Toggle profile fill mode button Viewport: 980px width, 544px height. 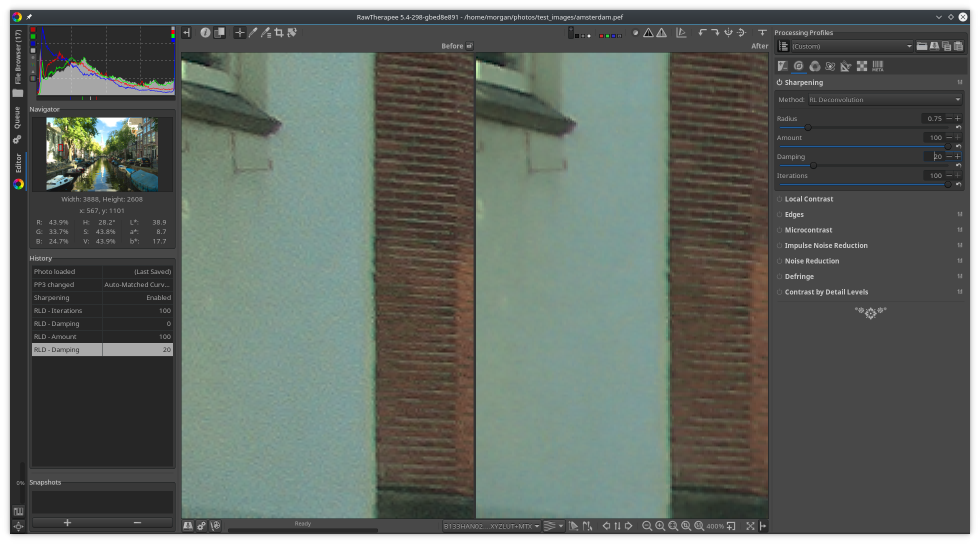(x=783, y=46)
